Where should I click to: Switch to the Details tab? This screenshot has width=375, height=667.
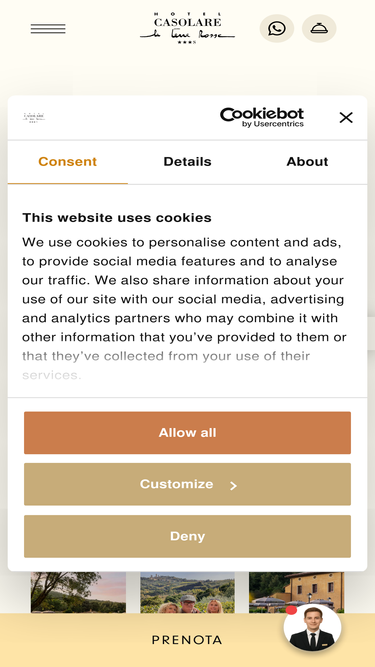pos(188,162)
